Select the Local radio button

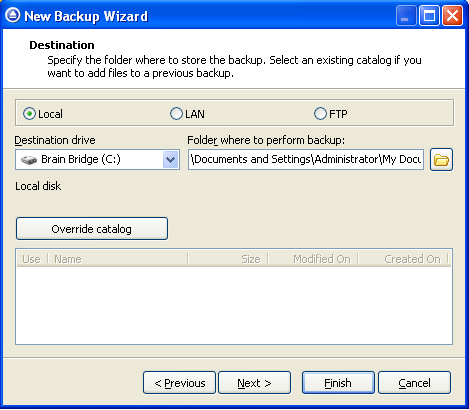pos(29,114)
